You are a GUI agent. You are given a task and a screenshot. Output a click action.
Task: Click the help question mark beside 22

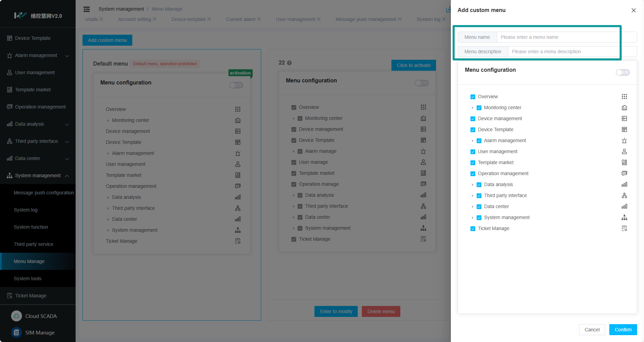point(289,63)
